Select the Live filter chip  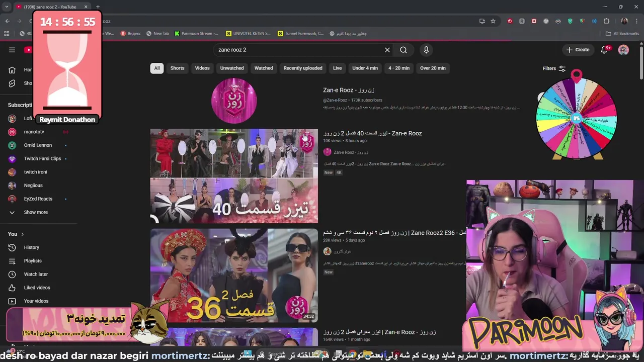tap(337, 68)
